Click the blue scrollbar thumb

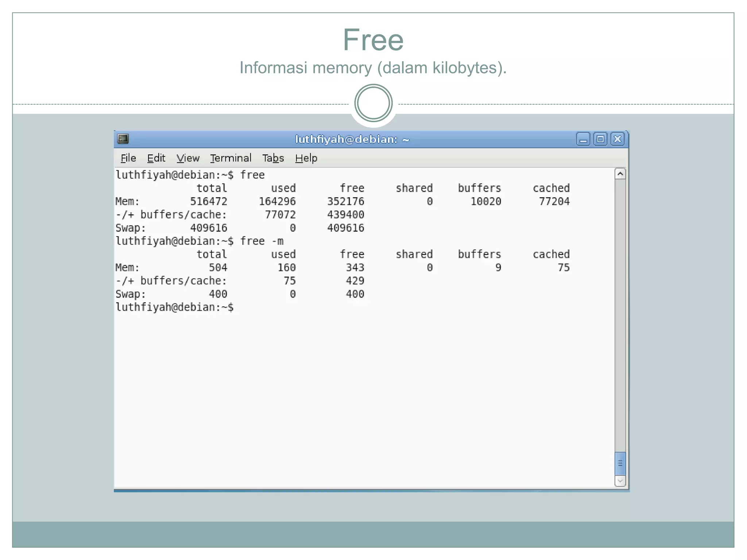point(620,463)
